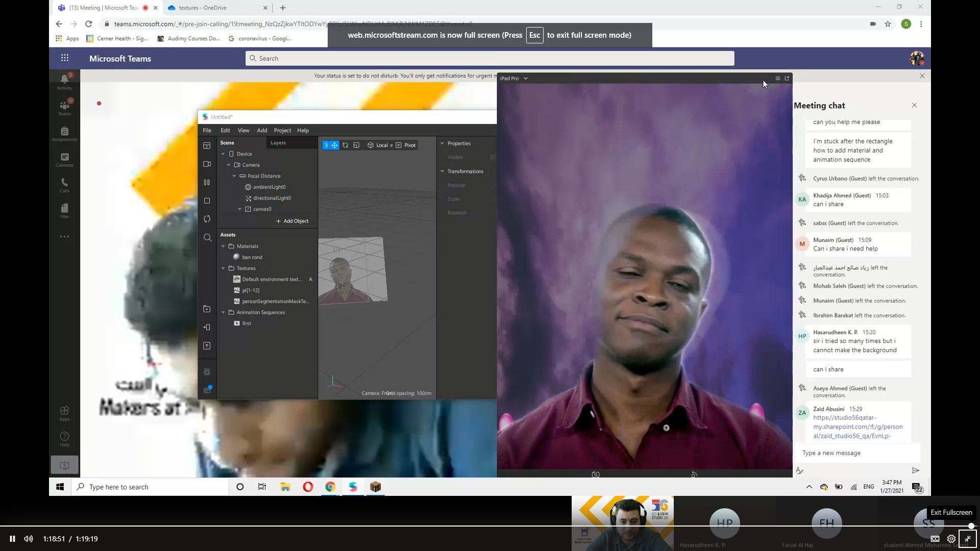Image resolution: width=980 pixels, height=551 pixels.
Task: Click the Type a new message field
Action: coord(857,453)
